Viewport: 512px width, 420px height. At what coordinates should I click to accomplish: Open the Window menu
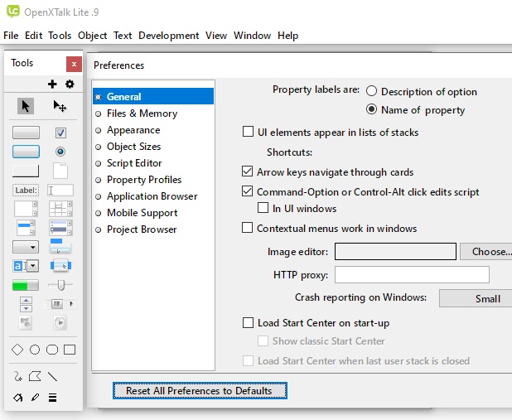[x=252, y=36]
